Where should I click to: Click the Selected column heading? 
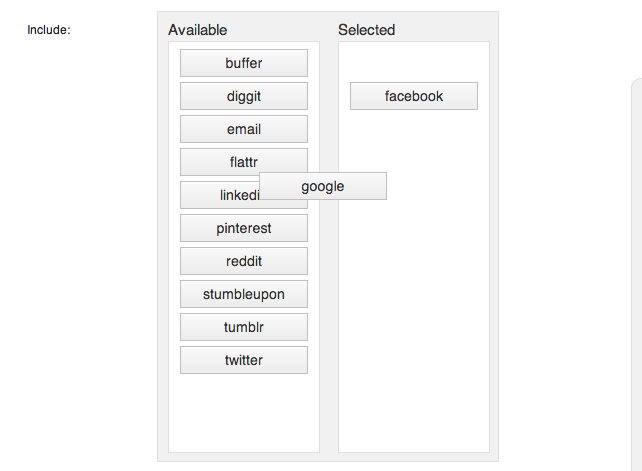pyautogui.click(x=366, y=30)
